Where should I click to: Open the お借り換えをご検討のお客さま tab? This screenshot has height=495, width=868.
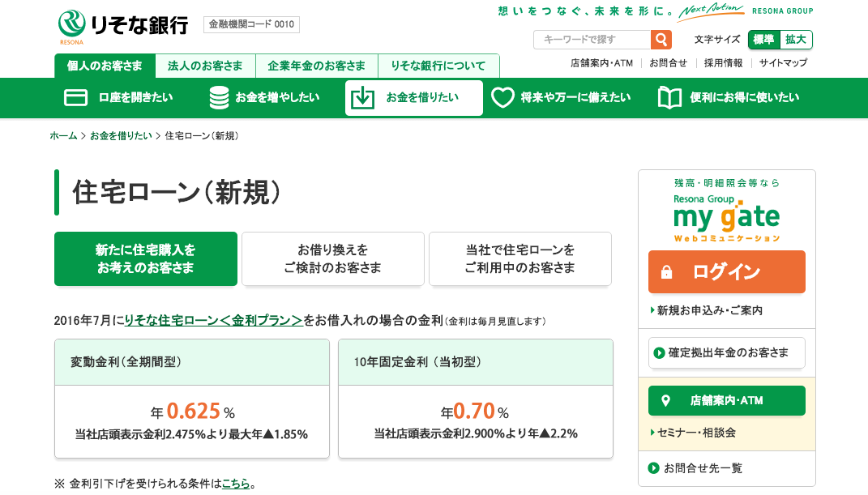[x=332, y=259]
